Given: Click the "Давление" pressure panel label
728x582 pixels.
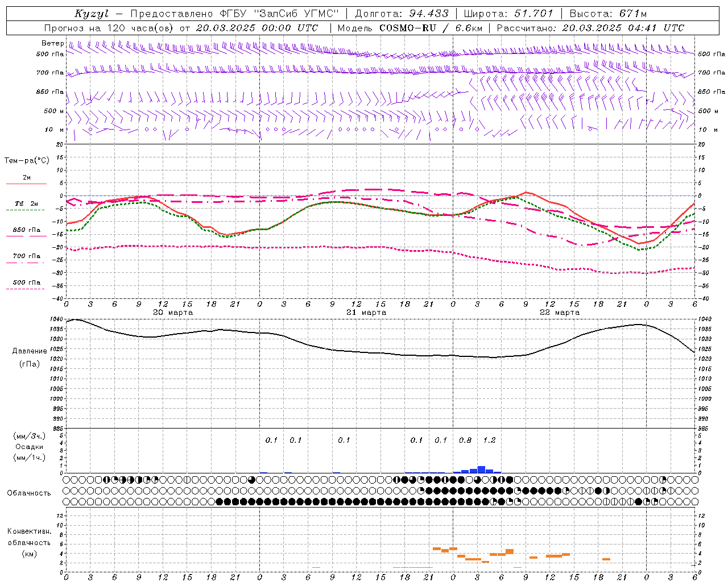Looking at the screenshot, I should [x=30, y=351].
